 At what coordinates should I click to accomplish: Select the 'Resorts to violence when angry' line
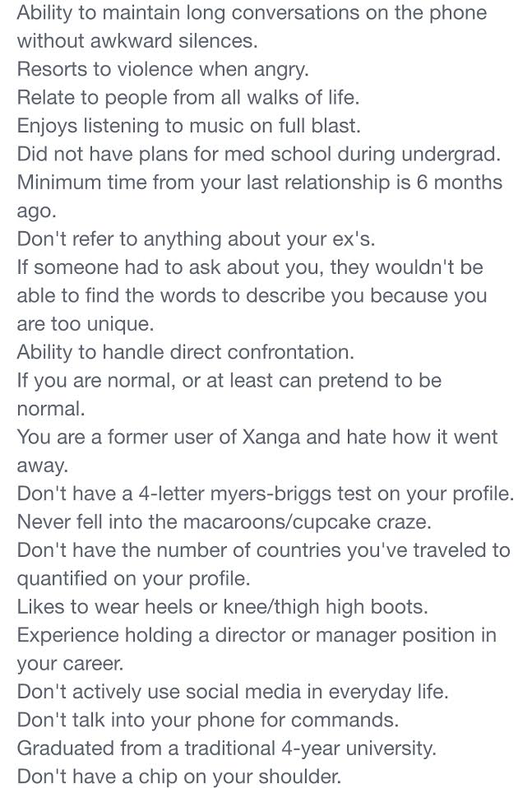pos(162,69)
